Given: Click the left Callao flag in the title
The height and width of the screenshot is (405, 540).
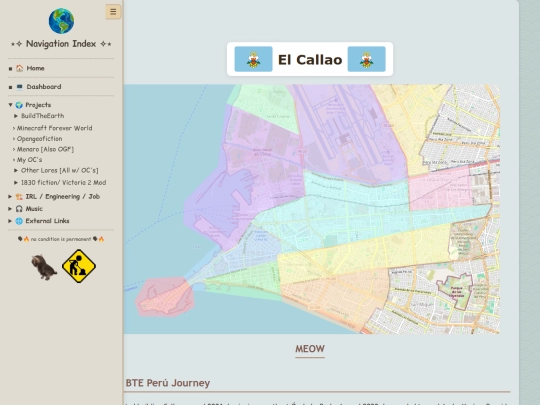Looking at the screenshot, I should 253,59.
